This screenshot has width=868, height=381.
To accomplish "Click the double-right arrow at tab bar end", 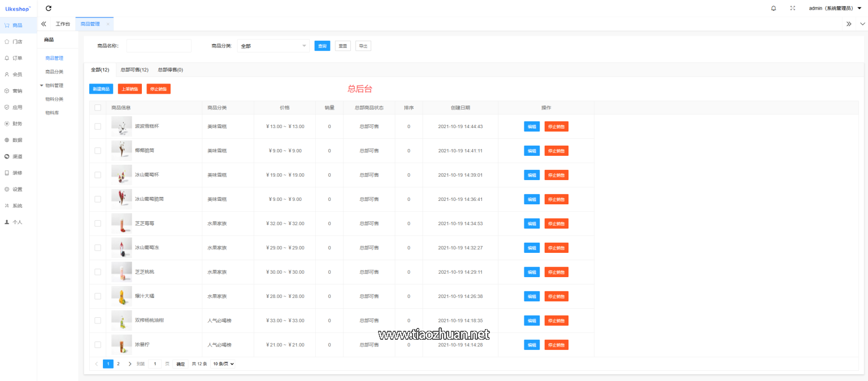I will [849, 24].
